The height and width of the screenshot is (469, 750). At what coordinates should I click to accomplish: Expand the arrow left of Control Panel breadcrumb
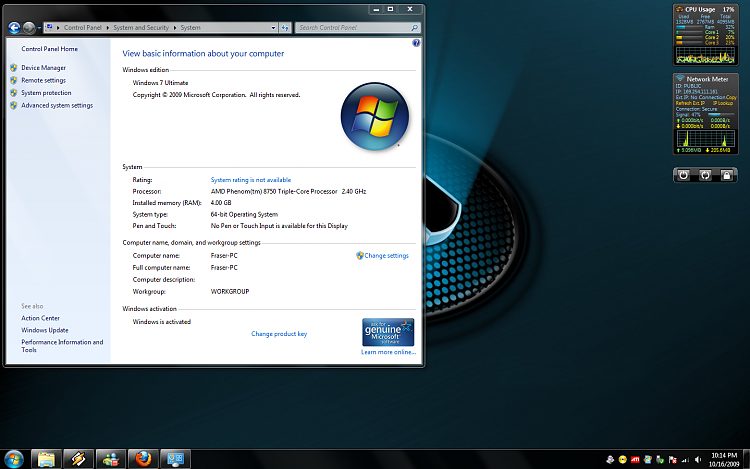pos(58,28)
